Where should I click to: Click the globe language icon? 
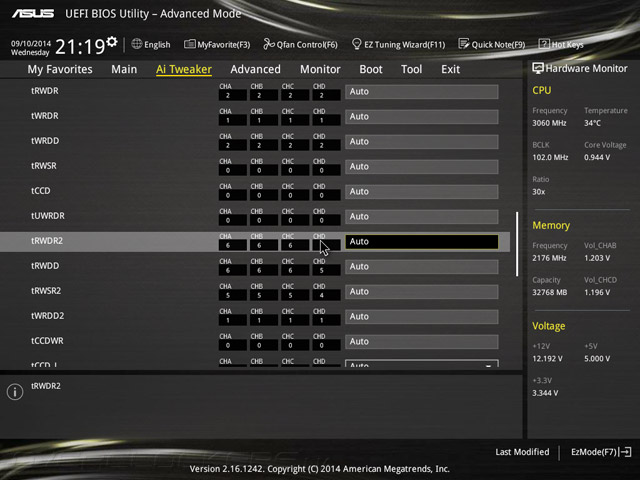tap(137, 44)
